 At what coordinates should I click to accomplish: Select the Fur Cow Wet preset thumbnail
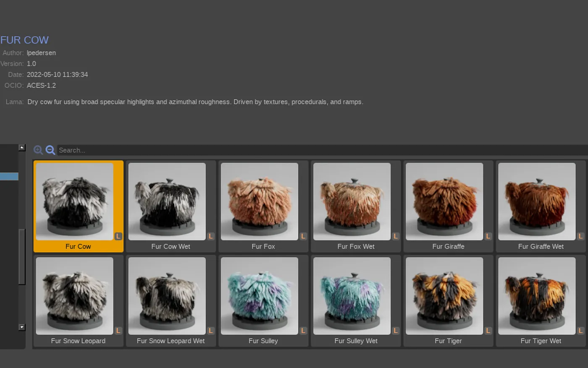(167, 201)
